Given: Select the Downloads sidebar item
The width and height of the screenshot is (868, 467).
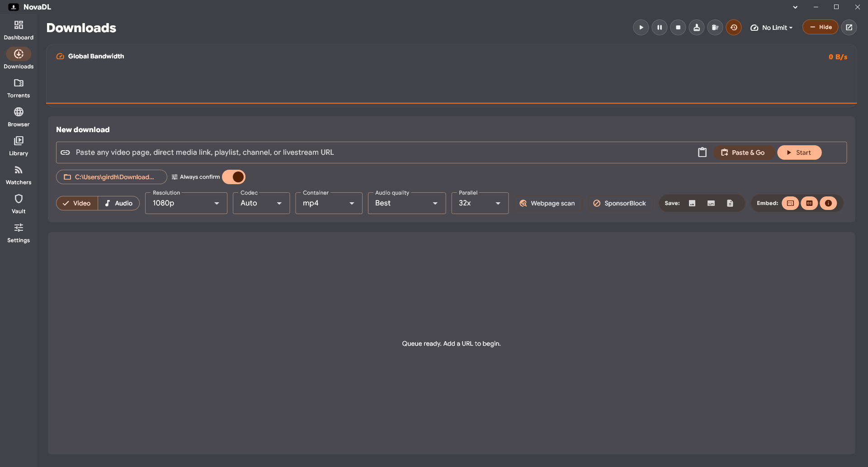Looking at the screenshot, I should click(19, 59).
